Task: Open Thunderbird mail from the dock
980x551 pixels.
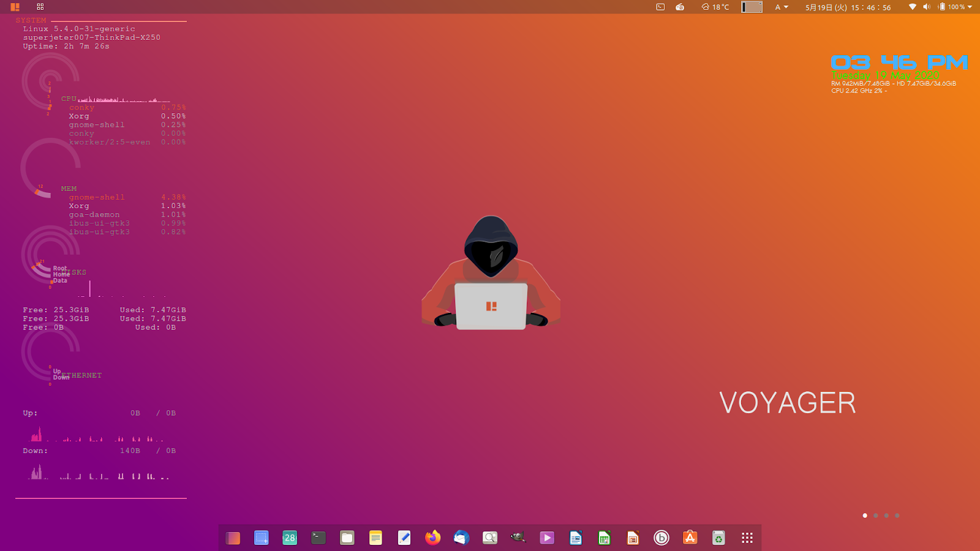Action: (x=461, y=538)
